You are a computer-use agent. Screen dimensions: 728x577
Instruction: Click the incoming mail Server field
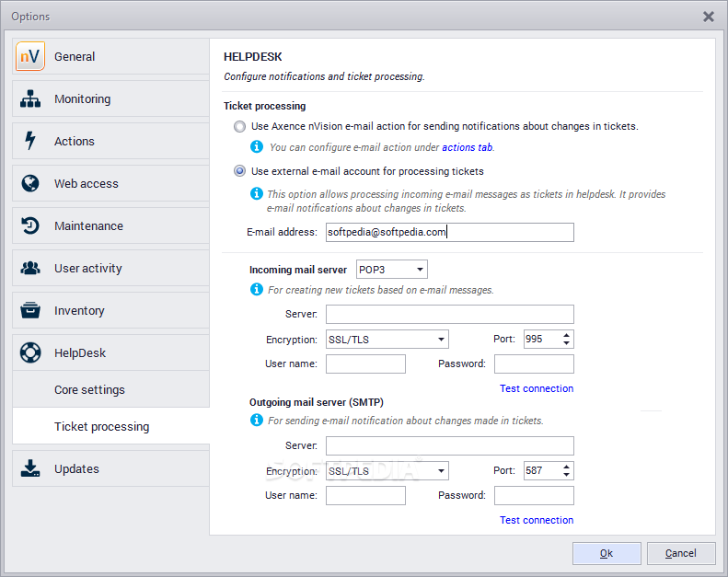tap(450, 314)
